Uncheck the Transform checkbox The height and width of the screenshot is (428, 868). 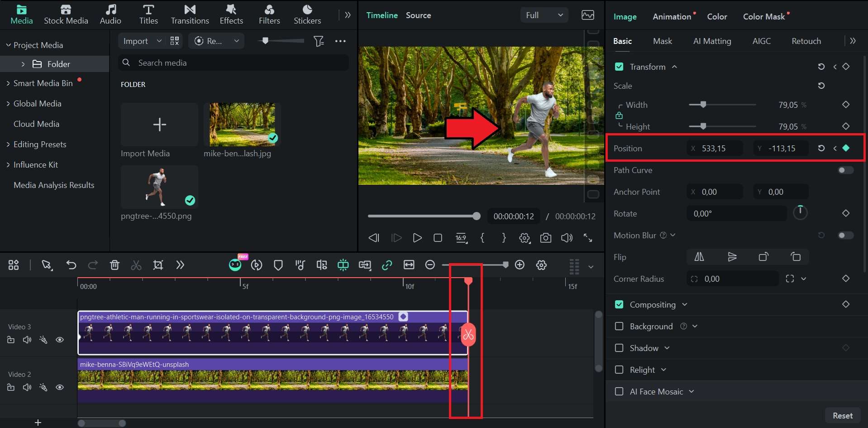tap(619, 67)
